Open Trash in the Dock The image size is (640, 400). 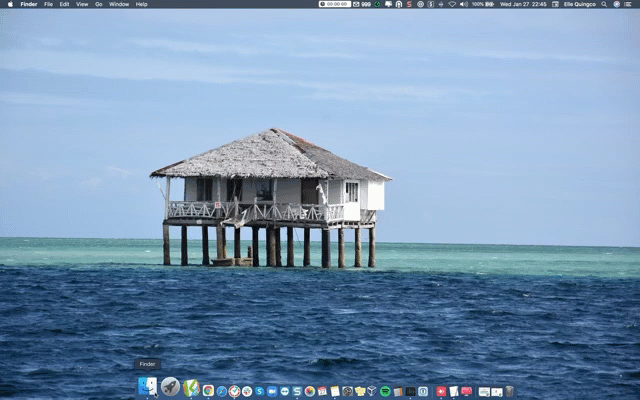pyautogui.click(x=509, y=391)
